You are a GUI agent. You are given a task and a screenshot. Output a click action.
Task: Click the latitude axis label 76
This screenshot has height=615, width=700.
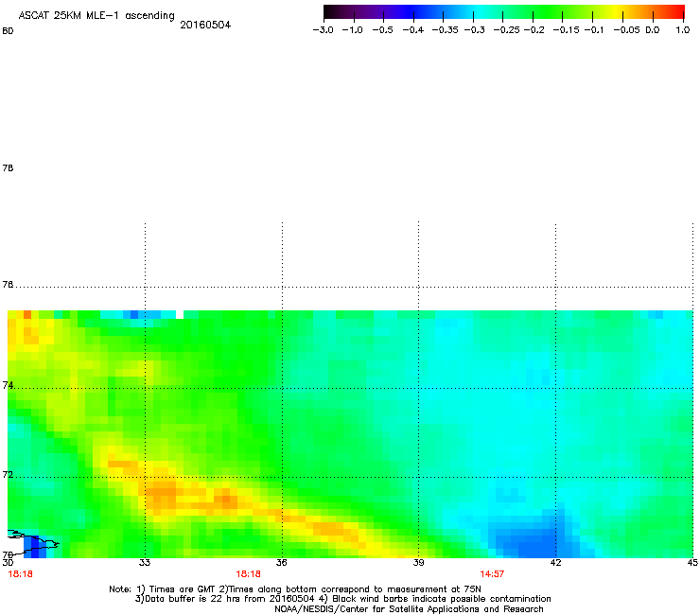pos(8,285)
